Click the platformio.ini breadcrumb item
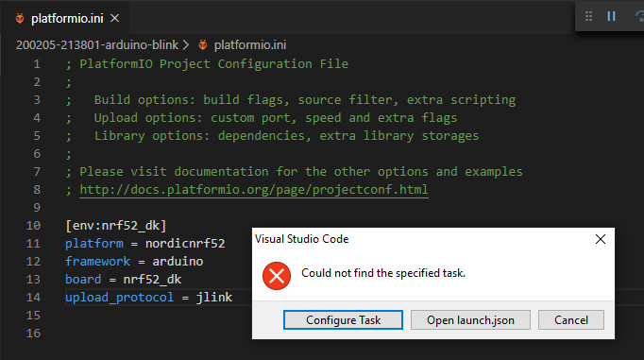The image size is (644, 360). tap(249, 44)
